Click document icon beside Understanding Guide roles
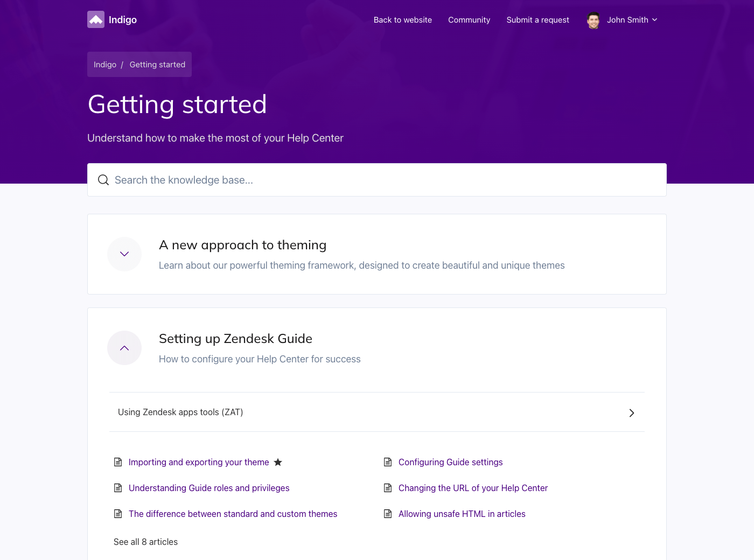This screenshot has height=560, width=754. click(118, 488)
